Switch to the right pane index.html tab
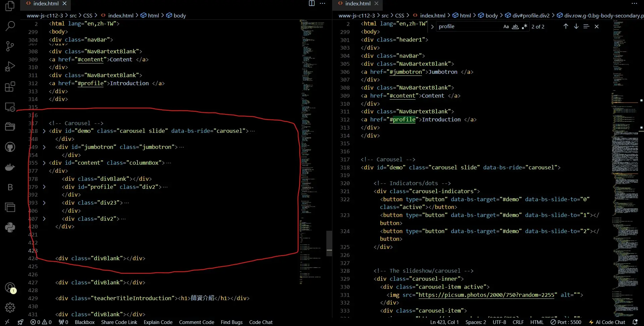Image resolution: width=644 pixels, height=326 pixels. point(358,4)
